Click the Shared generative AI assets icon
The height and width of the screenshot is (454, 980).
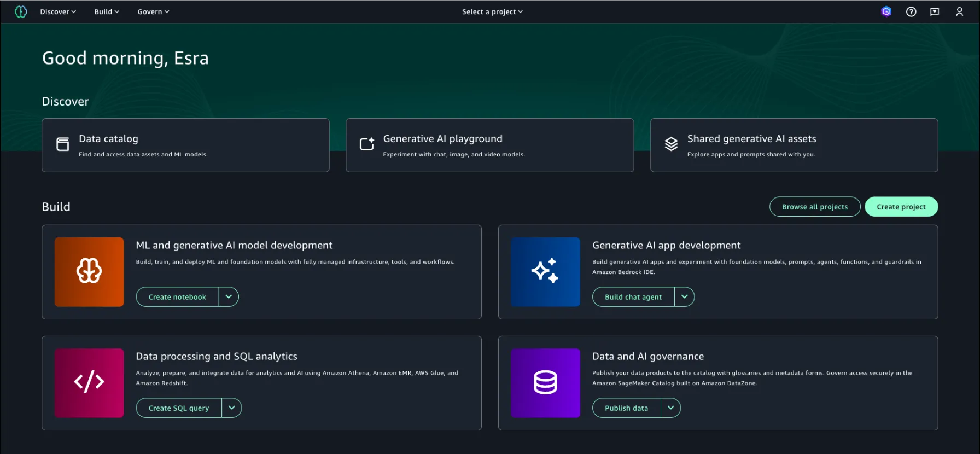tap(671, 144)
